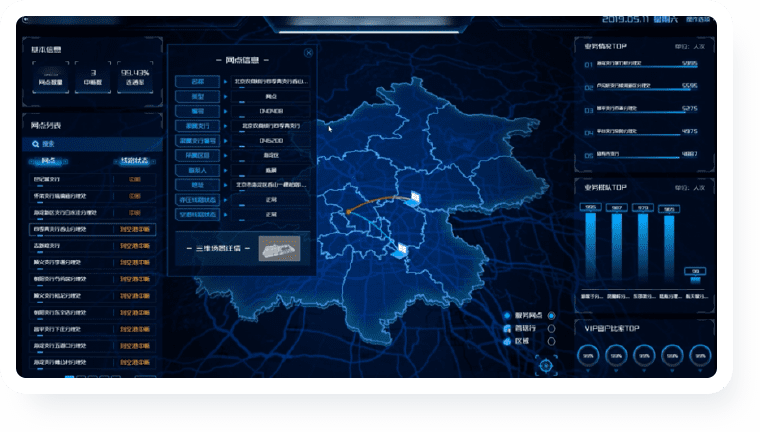Click the VIP客户比率TOP panel title
Image resolution: width=760 pixels, height=432 pixels.
click(612, 329)
